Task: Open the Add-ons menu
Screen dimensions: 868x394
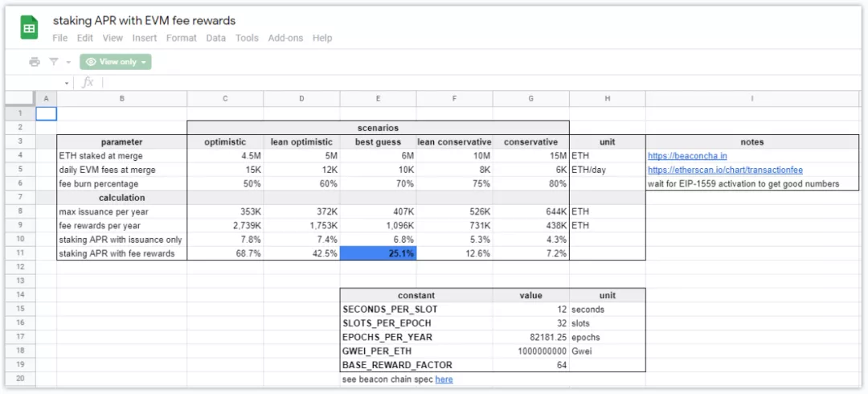Action: 285,38
